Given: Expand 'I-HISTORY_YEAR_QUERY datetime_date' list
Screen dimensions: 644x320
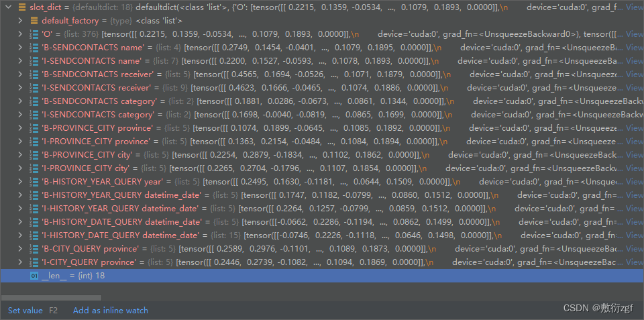Looking at the screenshot, I should (x=21, y=208).
